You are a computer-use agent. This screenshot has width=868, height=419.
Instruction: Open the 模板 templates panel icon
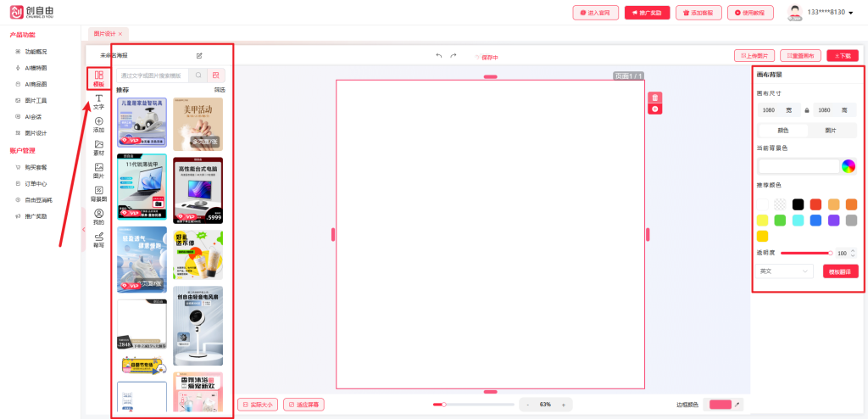click(99, 78)
